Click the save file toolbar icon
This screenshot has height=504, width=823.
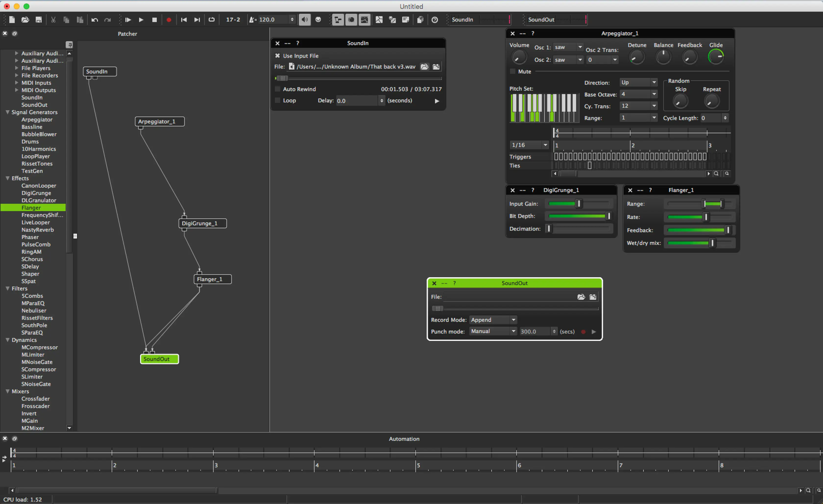coord(39,20)
